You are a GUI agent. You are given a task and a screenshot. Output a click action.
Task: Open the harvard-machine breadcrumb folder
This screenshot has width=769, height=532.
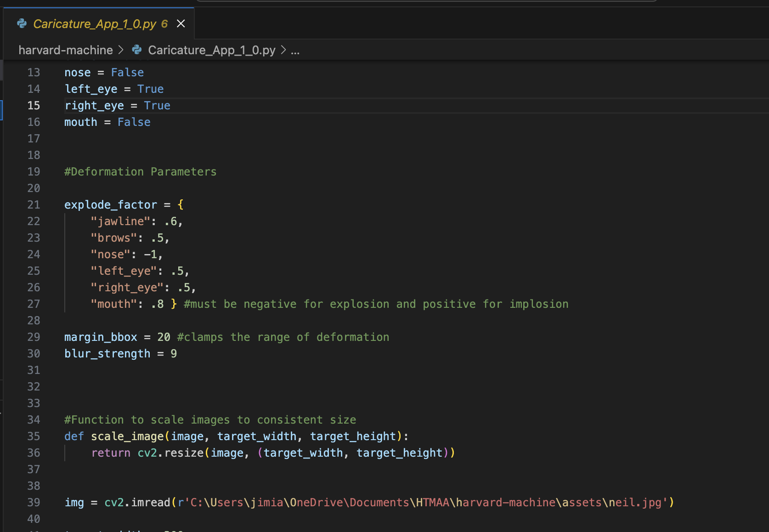[x=66, y=50]
